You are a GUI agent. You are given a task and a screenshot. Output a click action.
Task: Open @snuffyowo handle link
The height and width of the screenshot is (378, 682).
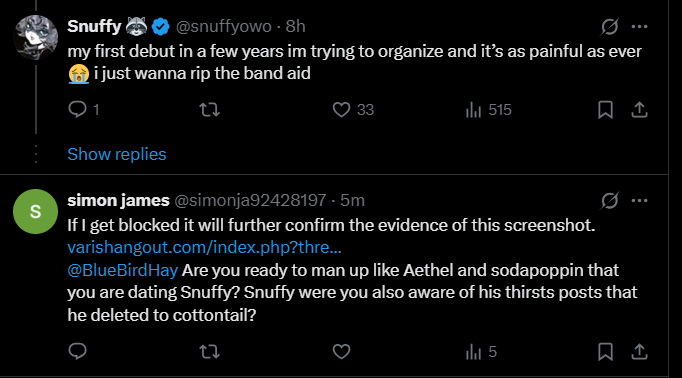pyautogui.click(x=224, y=27)
